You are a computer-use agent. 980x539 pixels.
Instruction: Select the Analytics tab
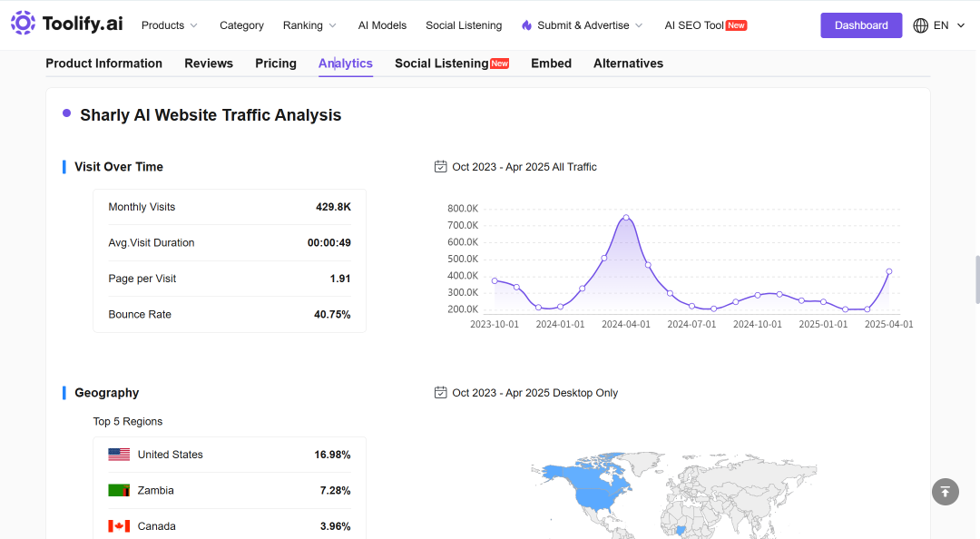[x=346, y=64]
